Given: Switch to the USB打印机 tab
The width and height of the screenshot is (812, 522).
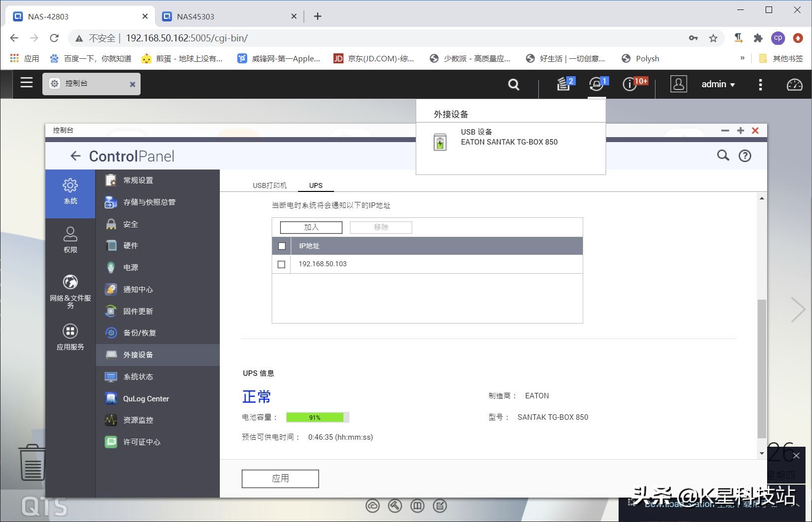Looking at the screenshot, I should pos(270,185).
